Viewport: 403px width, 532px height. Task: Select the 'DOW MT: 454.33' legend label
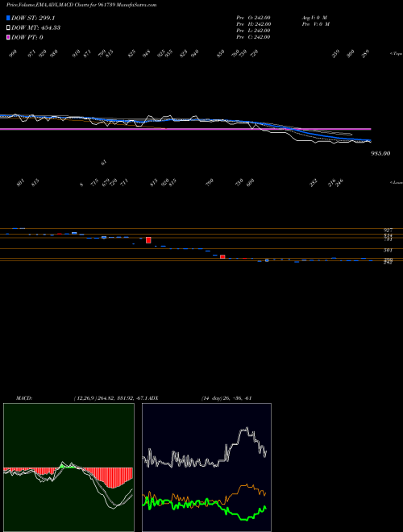click(36, 27)
